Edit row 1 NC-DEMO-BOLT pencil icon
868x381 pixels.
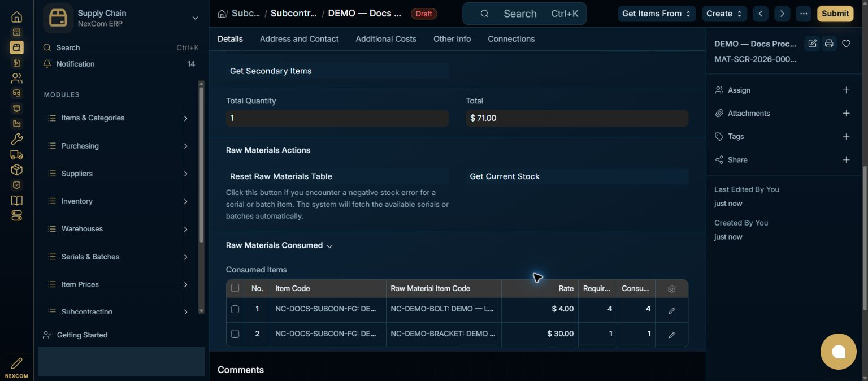[x=671, y=310]
